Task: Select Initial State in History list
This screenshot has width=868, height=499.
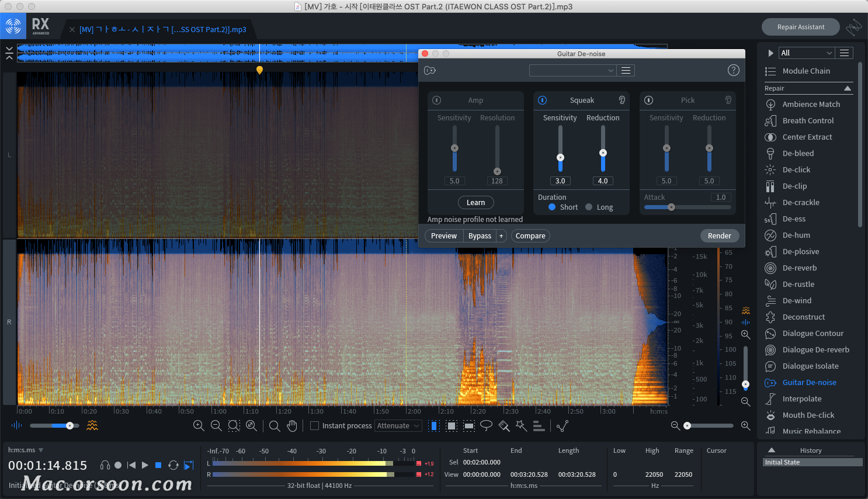Action: (813, 462)
